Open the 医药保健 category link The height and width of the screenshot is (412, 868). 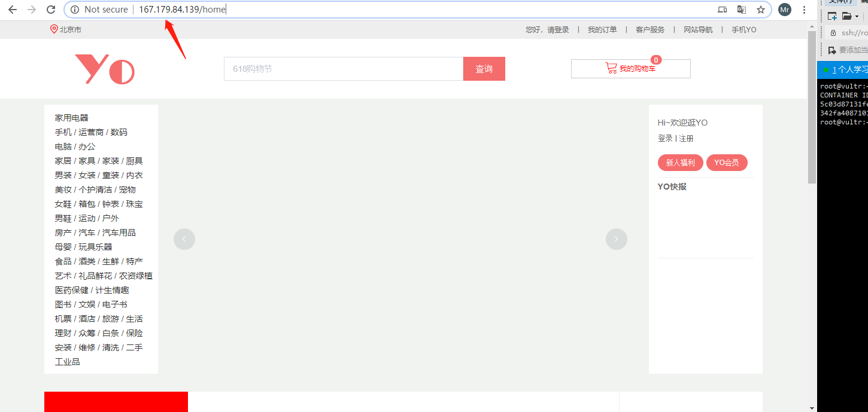click(72, 290)
